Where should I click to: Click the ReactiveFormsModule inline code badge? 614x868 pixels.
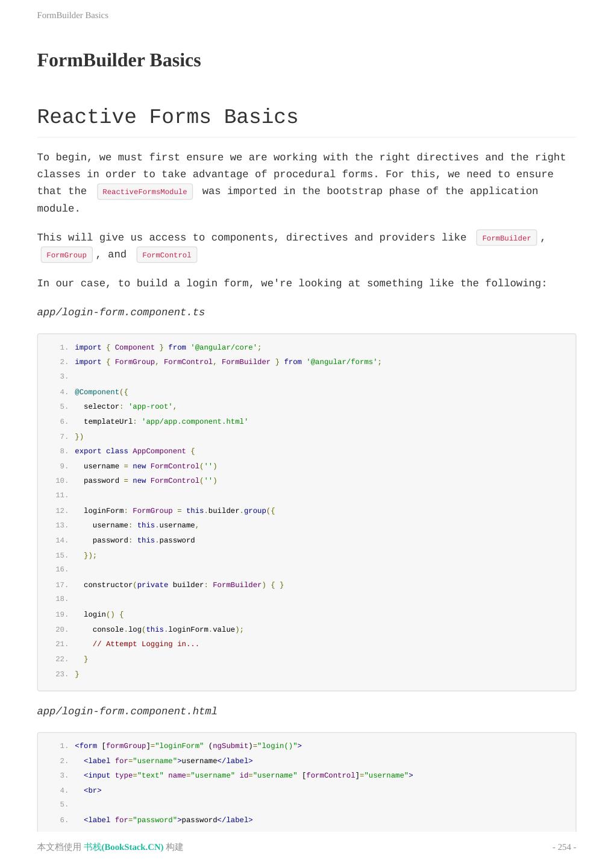(145, 192)
